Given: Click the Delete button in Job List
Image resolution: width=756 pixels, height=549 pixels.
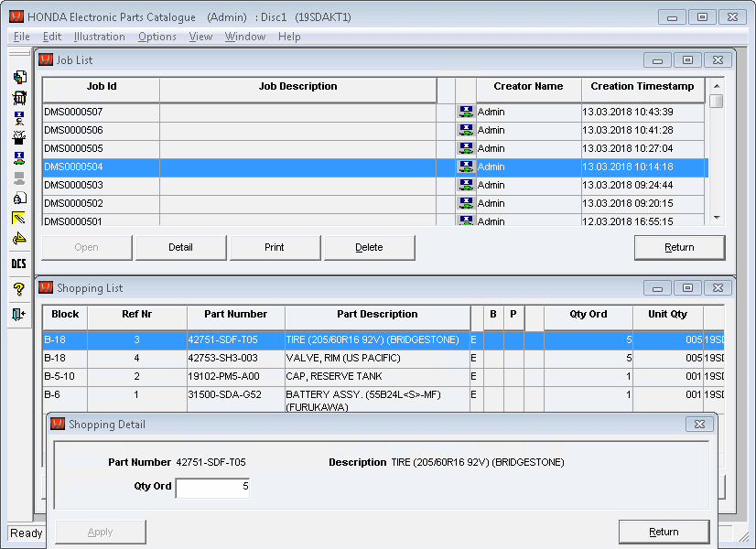Looking at the screenshot, I should point(370,247).
